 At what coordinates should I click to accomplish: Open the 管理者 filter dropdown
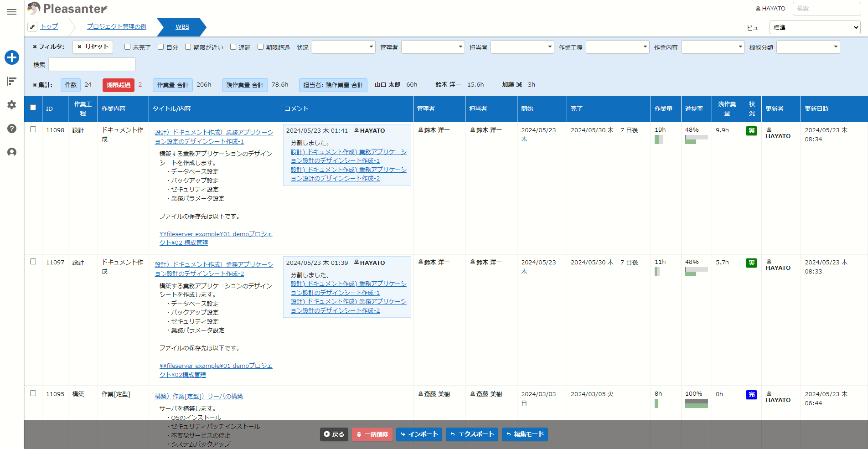[433, 47]
